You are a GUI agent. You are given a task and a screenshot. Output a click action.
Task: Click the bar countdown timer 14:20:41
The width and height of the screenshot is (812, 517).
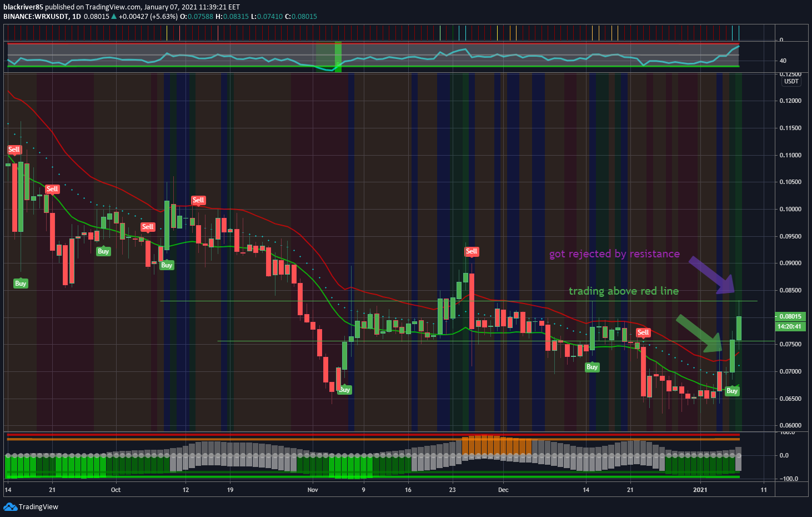(x=790, y=326)
